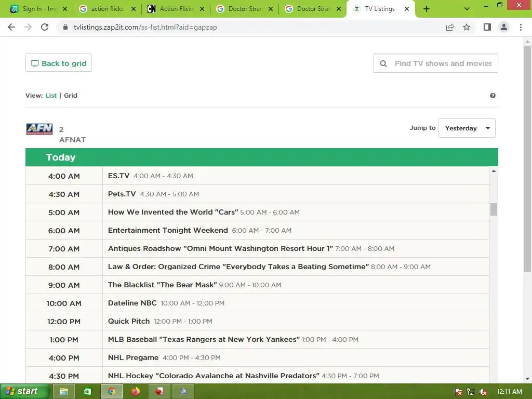The height and width of the screenshot is (399, 532).
Task: Close the Sign In tab
Action: pos(65,9)
